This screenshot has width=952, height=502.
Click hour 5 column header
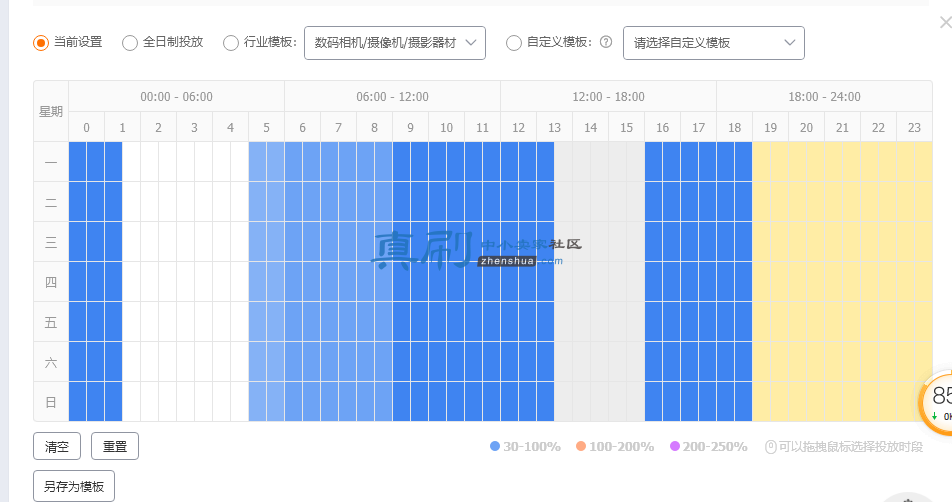click(267, 127)
